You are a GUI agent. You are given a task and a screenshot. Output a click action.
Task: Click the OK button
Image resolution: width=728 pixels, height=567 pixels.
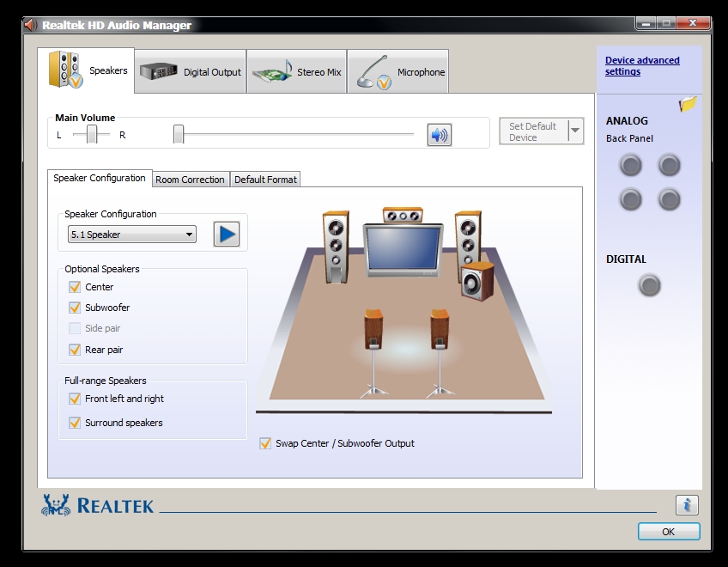[669, 531]
